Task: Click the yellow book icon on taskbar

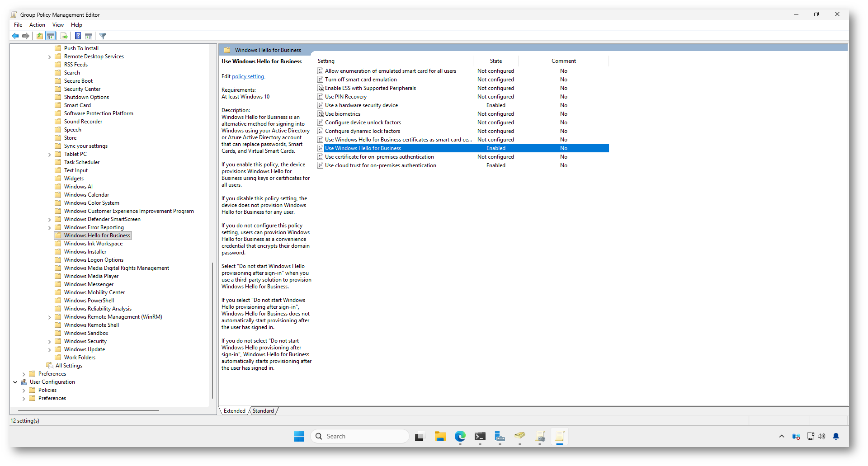Action: tap(520, 436)
